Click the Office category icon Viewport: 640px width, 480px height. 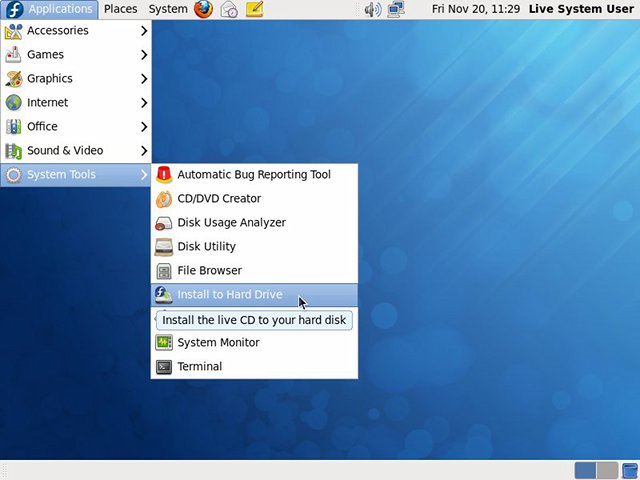[x=13, y=127]
